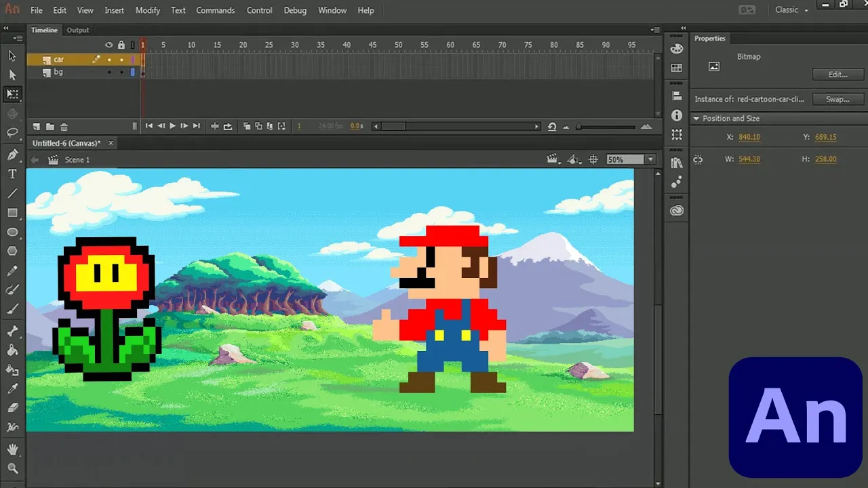Open the Creative Cloud Libraries panel
This screenshot has width=868, height=488.
coord(677,211)
